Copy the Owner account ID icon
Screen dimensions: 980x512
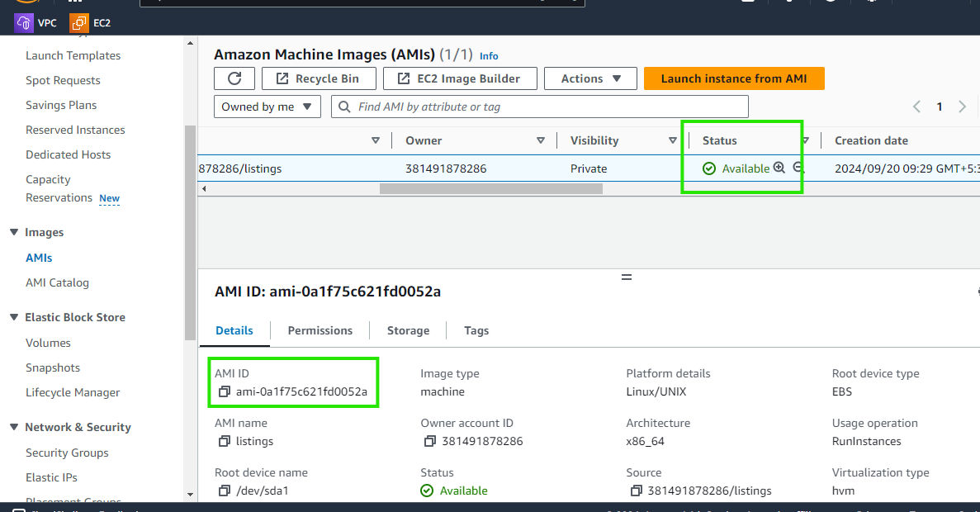click(430, 441)
